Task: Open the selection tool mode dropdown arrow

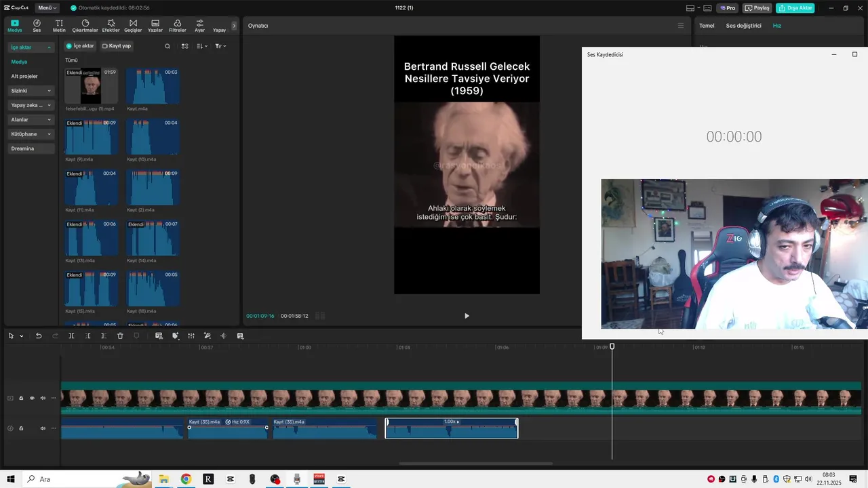Action: [22, 336]
